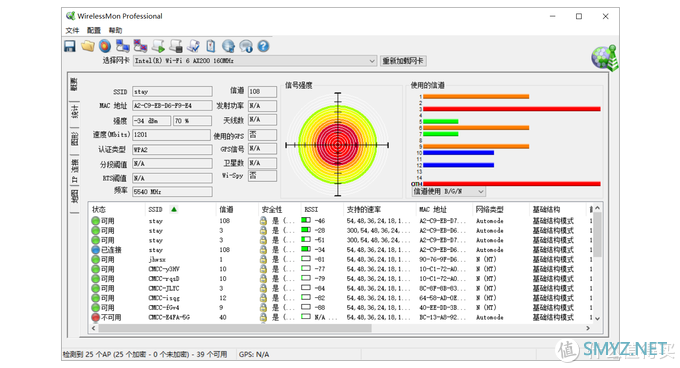
Task: Click the 频率 field showing 5540 MHz
Action: point(172,192)
